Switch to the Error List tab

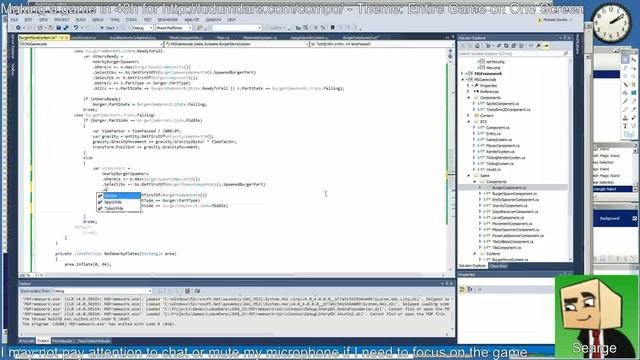(x=27, y=341)
